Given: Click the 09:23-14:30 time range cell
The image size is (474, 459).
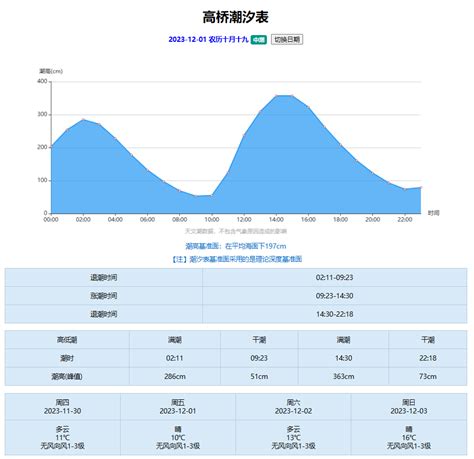Looking at the screenshot, I should pos(334,296).
